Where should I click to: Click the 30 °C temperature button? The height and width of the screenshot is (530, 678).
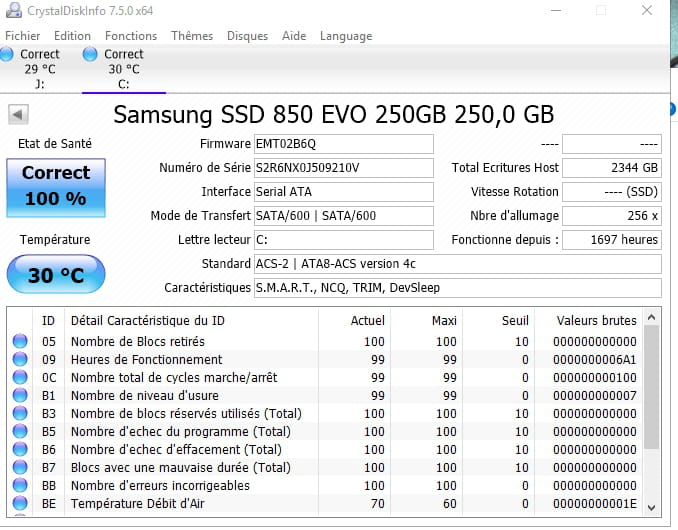(x=55, y=274)
